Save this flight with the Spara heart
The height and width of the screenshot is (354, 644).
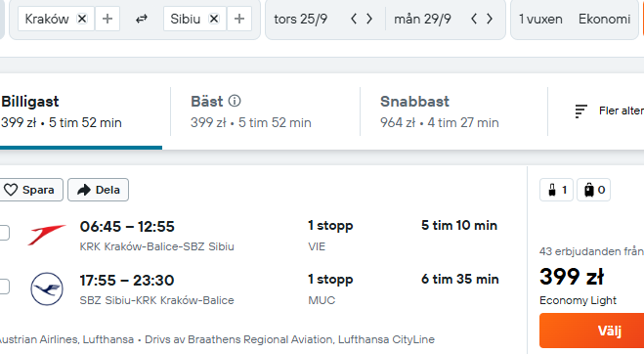pyautogui.click(x=31, y=190)
